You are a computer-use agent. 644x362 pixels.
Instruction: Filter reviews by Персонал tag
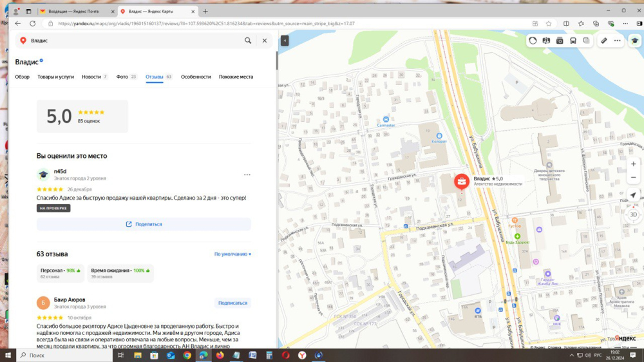point(60,273)
